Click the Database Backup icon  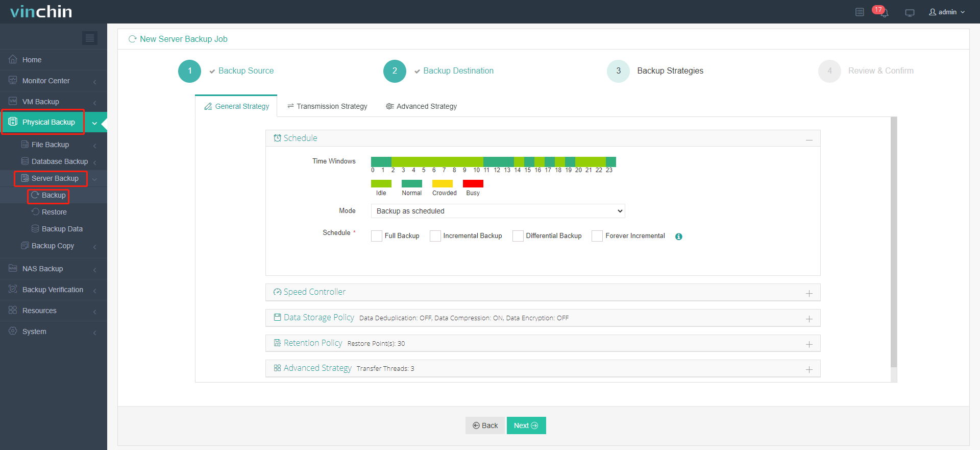24,161
